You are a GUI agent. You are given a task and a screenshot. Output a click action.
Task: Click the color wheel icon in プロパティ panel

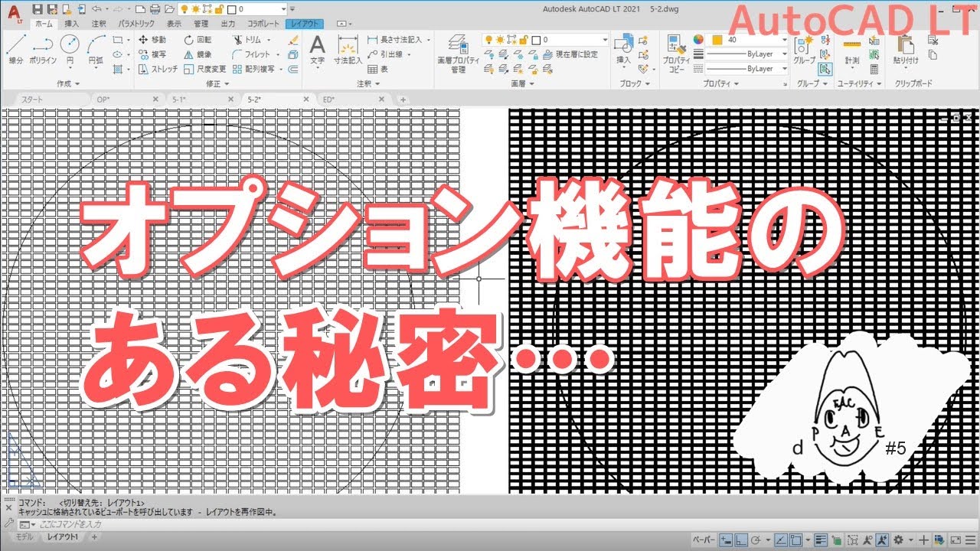pyautogui.click(x=697, y=40)
